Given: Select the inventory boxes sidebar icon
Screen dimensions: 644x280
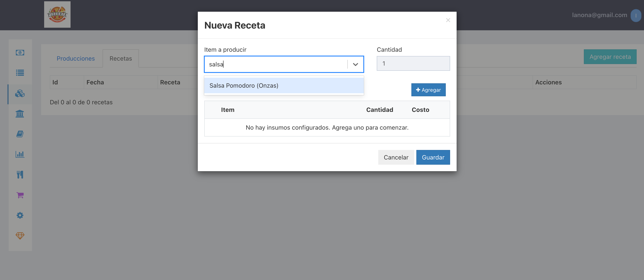Looking at the screenshot, I should [20, 94].
